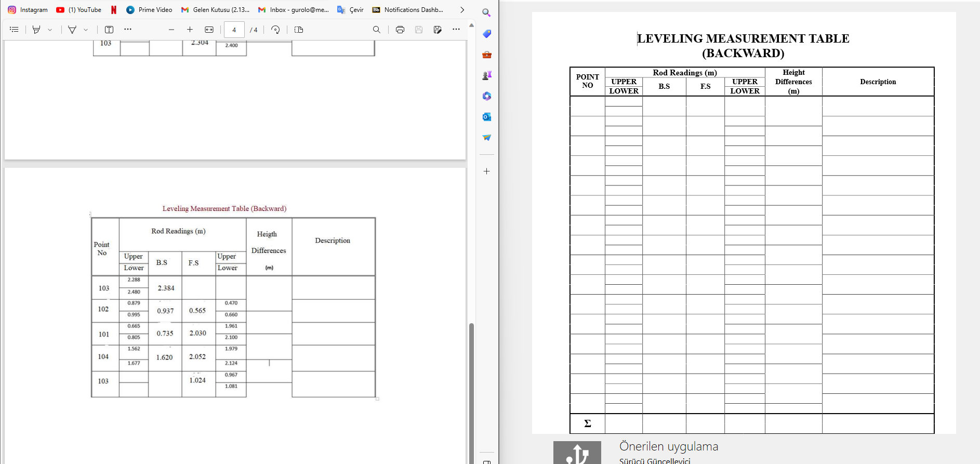Open the Notifications Dashboard bookmark

(408, 10)
